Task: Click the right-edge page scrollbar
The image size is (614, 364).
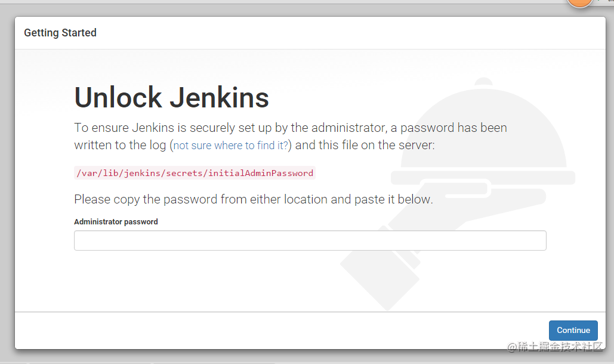Action: pyautogui.click(x=611, y=179)
